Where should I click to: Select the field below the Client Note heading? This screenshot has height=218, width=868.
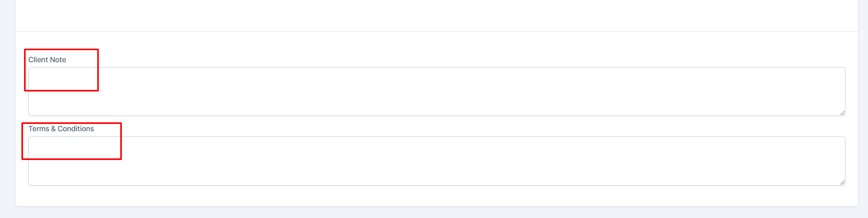437,91
